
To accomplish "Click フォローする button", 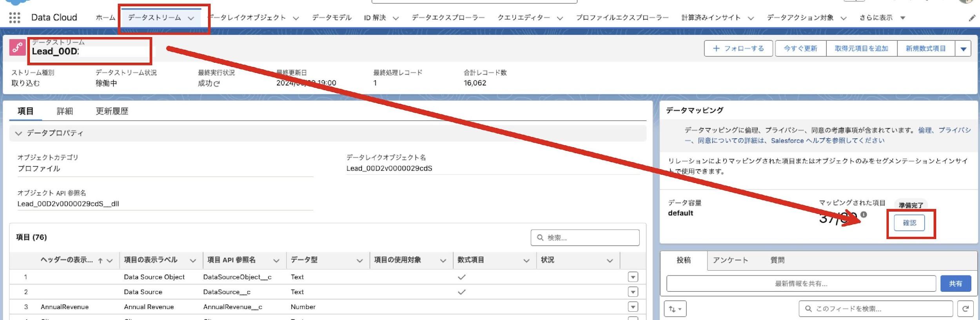I will (738, 49).
